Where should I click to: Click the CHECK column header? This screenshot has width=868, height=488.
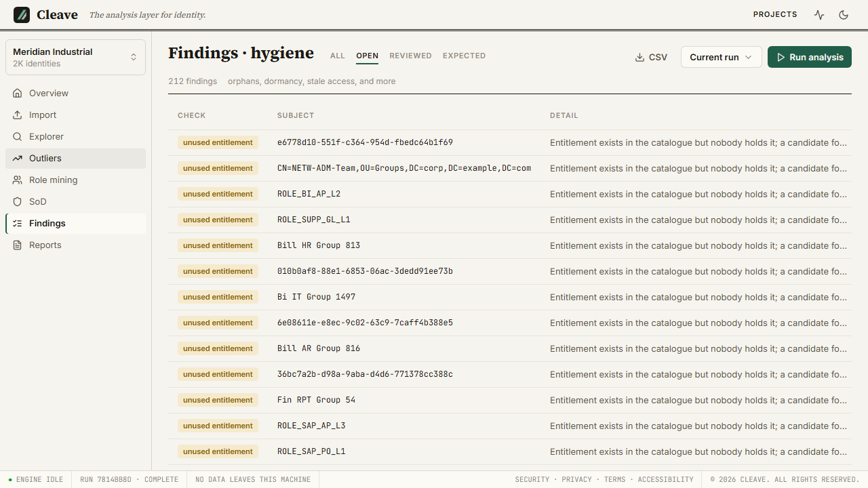pyautogui.click(x=192, y=116)
